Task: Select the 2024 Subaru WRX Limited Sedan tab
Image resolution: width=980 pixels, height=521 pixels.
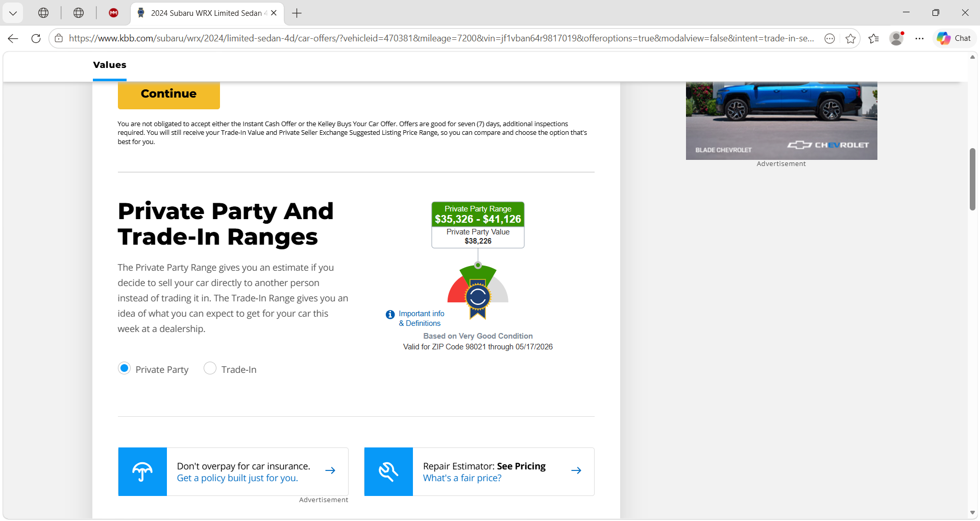Action: (207, 13)
